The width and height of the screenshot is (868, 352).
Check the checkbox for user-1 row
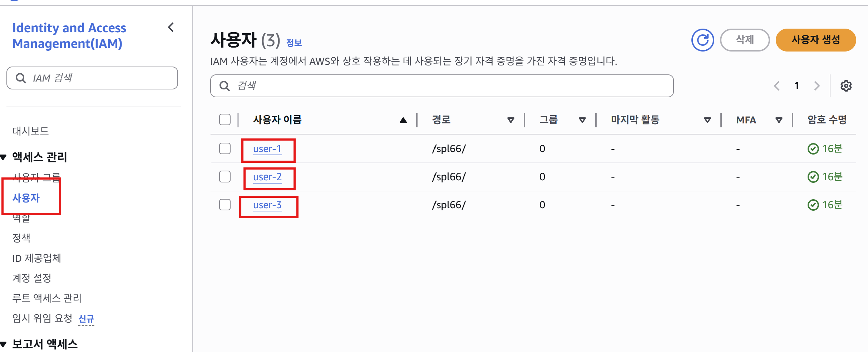pos(225,148)
